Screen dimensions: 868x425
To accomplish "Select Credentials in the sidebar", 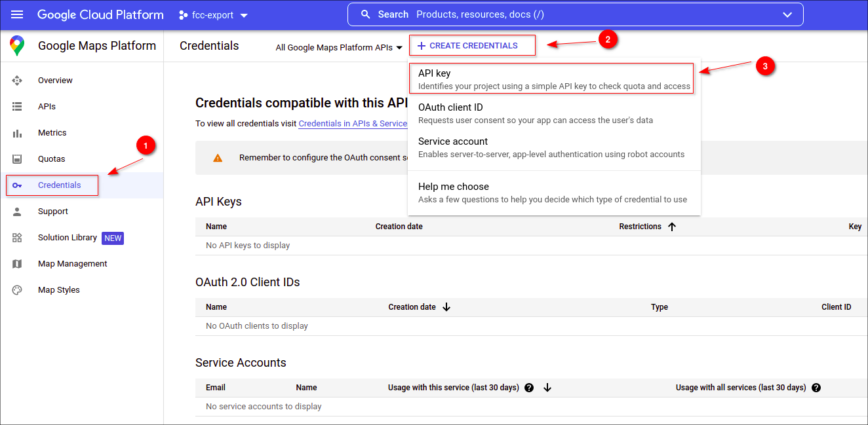I will (82, 185).
